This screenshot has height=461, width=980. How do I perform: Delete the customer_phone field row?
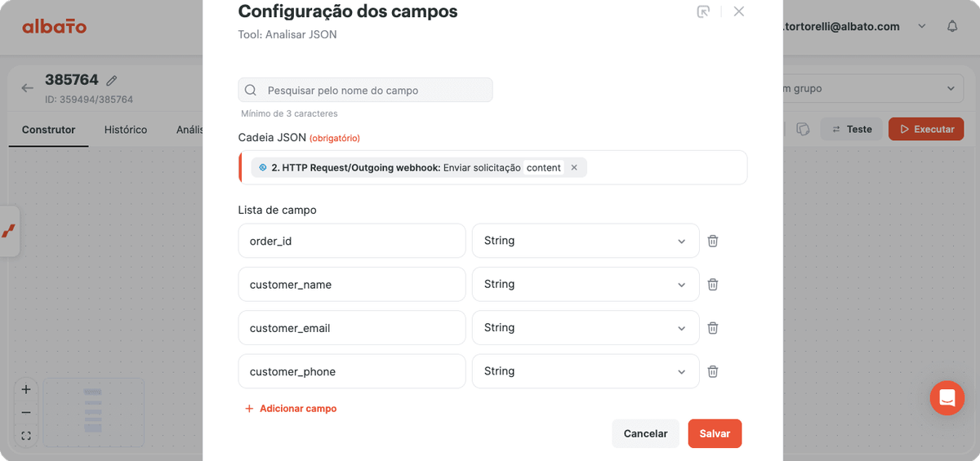point(713,371)
